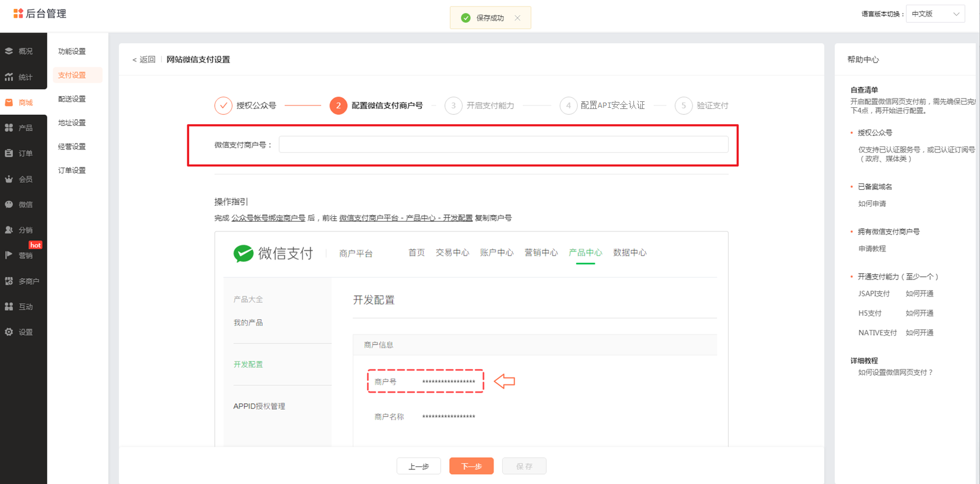Screen dimensions: 980x484
Task: Open 如何设置微信网页支付 tutorial link
Action: 895,372
